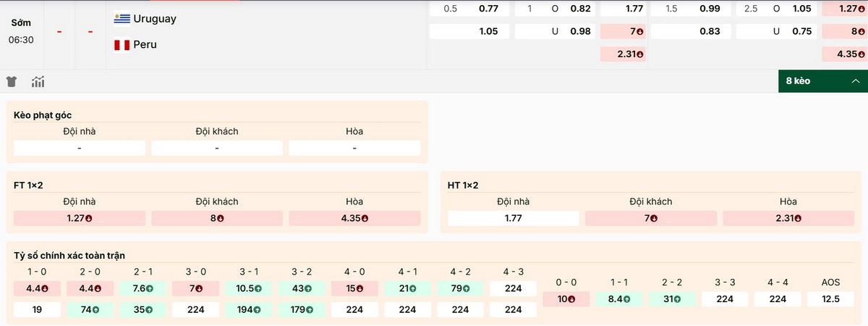
Task: Select the 0 - 0 draw score odds 10
Action: pos(566,298)
